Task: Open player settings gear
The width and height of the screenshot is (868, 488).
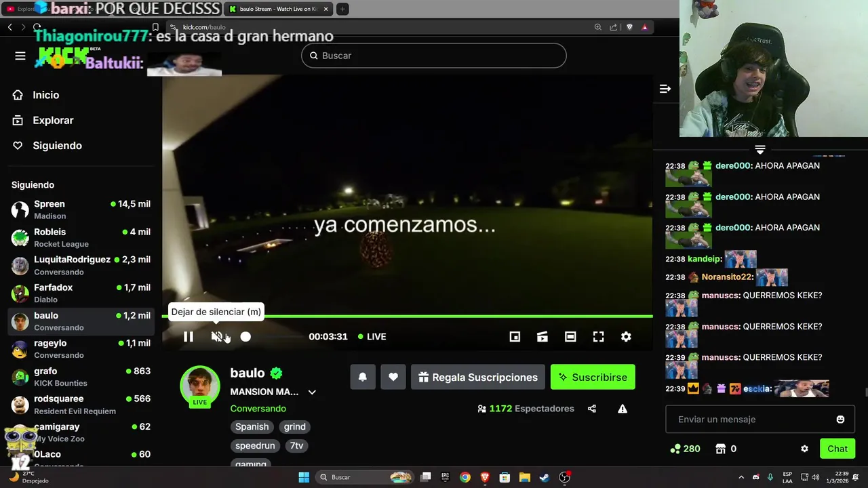Action: coord(626,337)
